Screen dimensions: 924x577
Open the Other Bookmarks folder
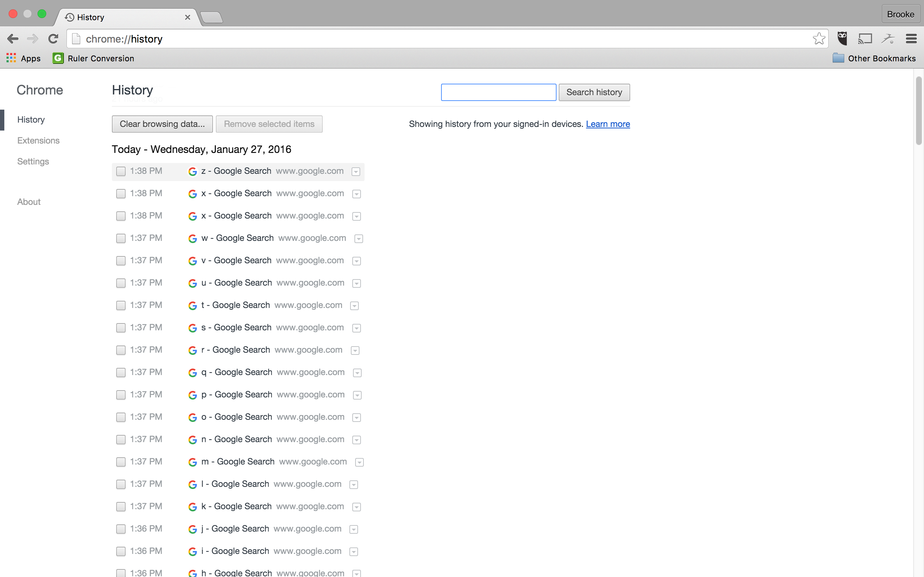(x=874, y=58)
